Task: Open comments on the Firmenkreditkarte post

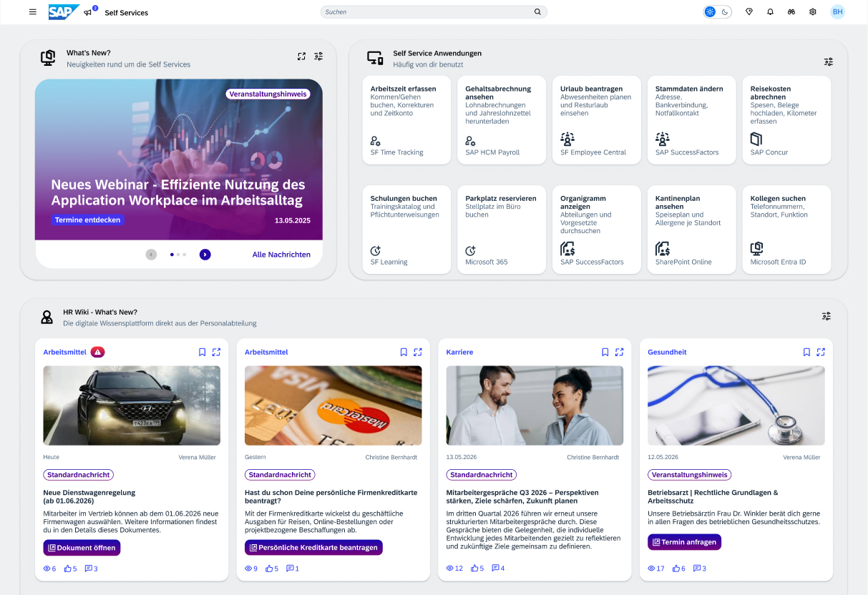Action: (x=292, y=569)
